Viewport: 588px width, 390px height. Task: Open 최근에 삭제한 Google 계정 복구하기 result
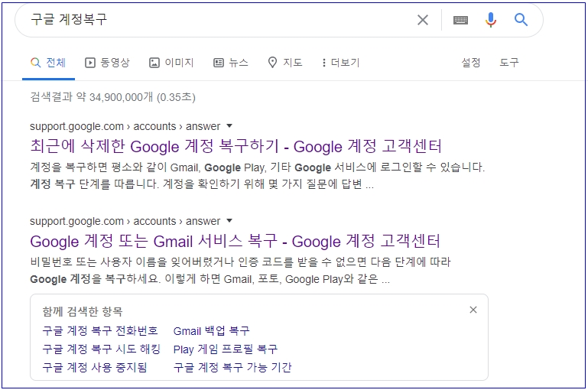point(236,146)
